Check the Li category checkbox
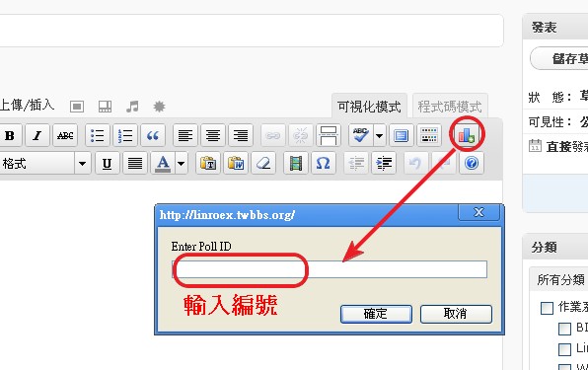Viewport: 588px width, 370px height. pyautogui.click(x=564, y=349)
